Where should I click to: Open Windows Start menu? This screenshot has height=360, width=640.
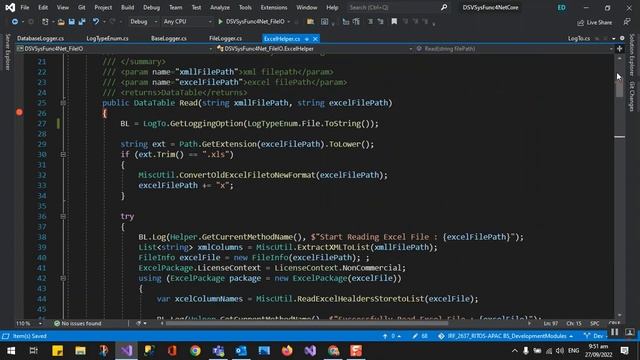[11, 351]
